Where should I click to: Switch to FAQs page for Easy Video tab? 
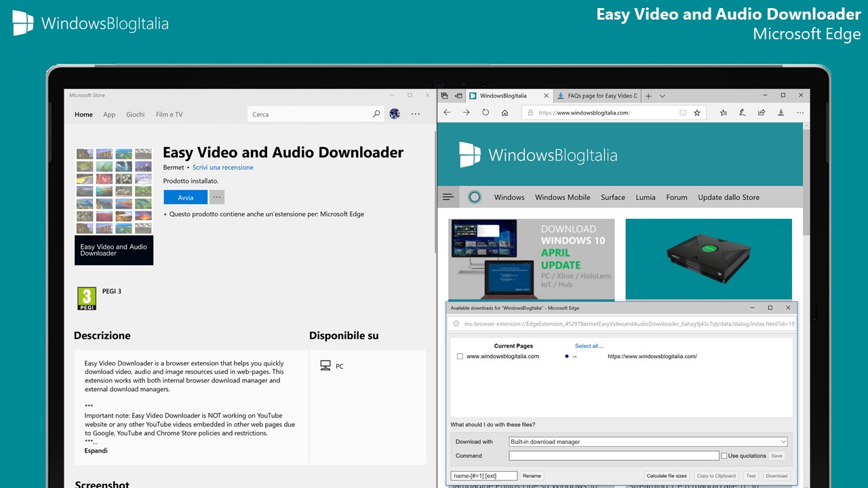[x=596, y=96]
